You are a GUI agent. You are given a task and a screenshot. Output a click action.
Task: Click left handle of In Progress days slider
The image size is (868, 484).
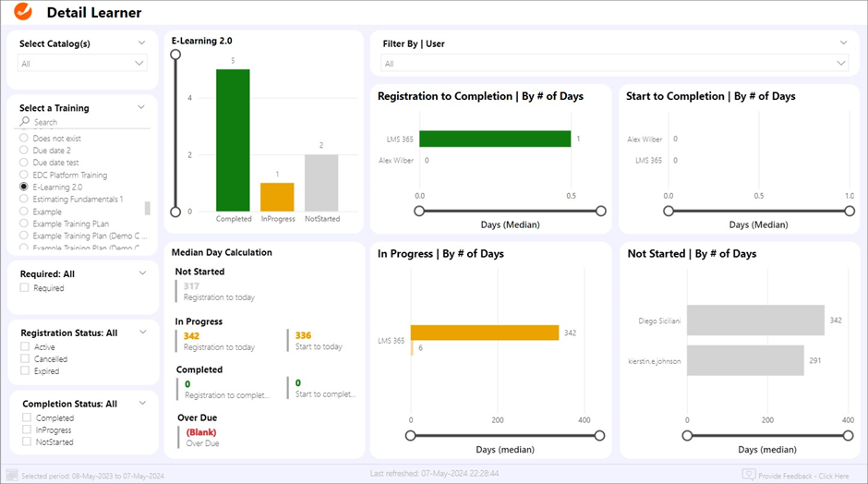tap(411, 435)
